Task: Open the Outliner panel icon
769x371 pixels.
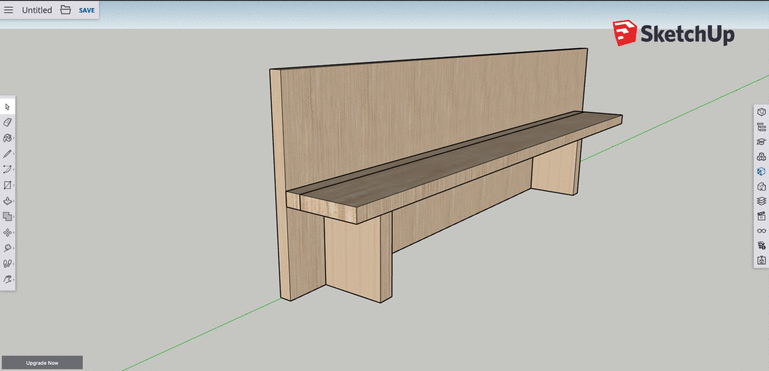Action: click(761, 127)
